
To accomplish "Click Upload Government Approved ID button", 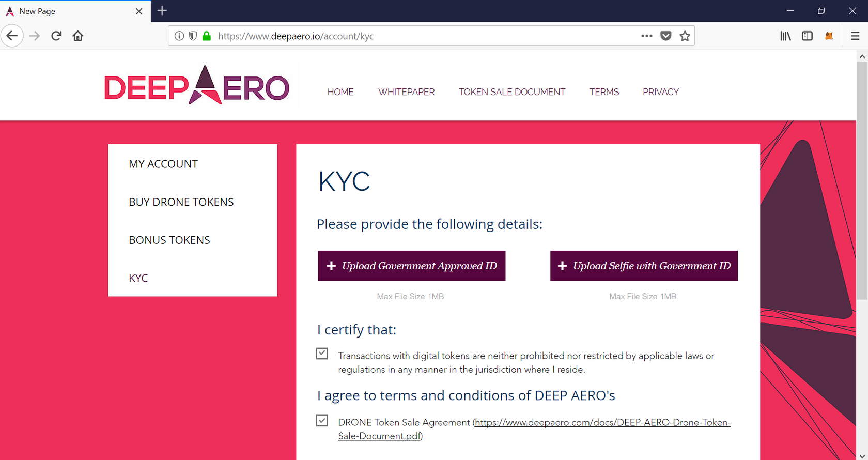I will tap(412, 266).
